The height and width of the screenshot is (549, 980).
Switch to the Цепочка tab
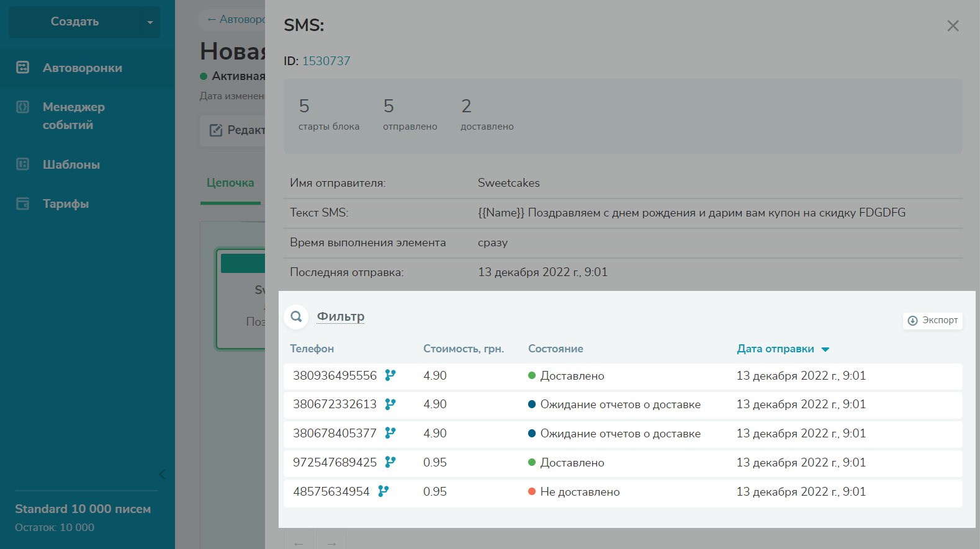click(x=230, y=183)
